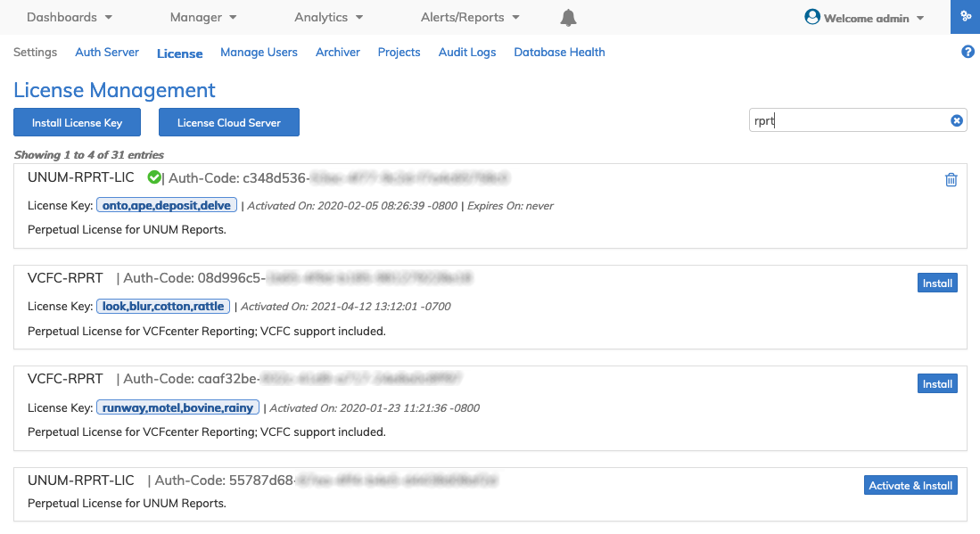Open the top-right blue settings icon
Screen dimensions: 980x534
pyautogui.click(x=965, y=17)
